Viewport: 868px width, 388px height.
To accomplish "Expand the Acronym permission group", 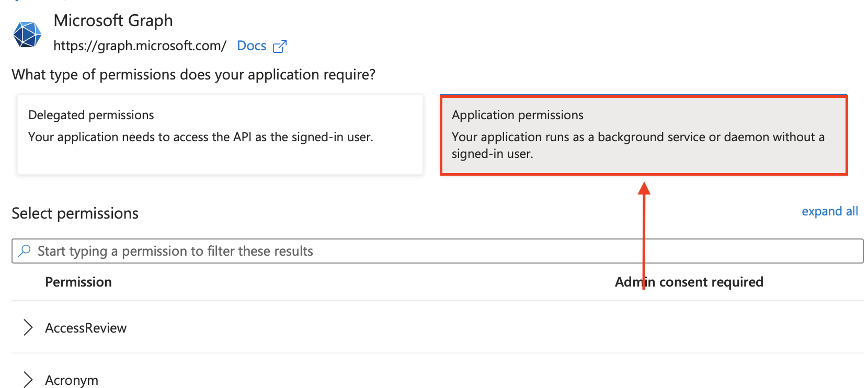I will click(x=28, y=380).
